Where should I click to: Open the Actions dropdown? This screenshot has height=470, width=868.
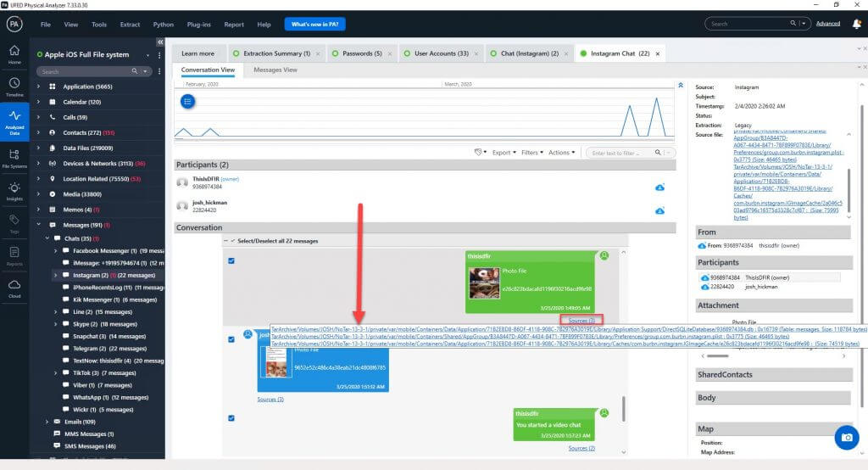pos(561,153)
